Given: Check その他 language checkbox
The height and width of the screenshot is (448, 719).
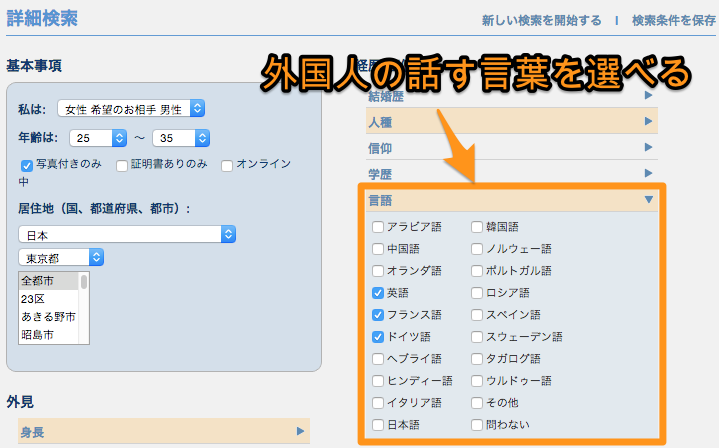Looking at the screenshot, I should (x=477, y=403).
